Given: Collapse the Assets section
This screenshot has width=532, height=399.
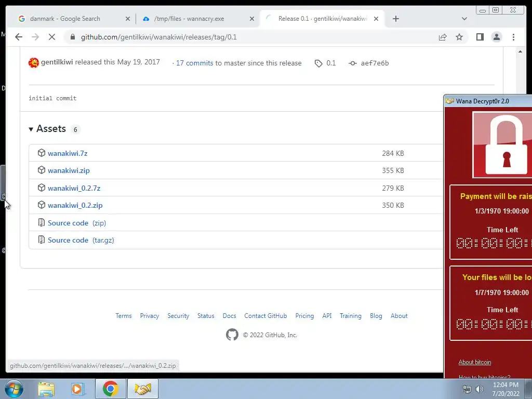Looking at the screenshot, I should pyautogui.click(x=47, y=129).
